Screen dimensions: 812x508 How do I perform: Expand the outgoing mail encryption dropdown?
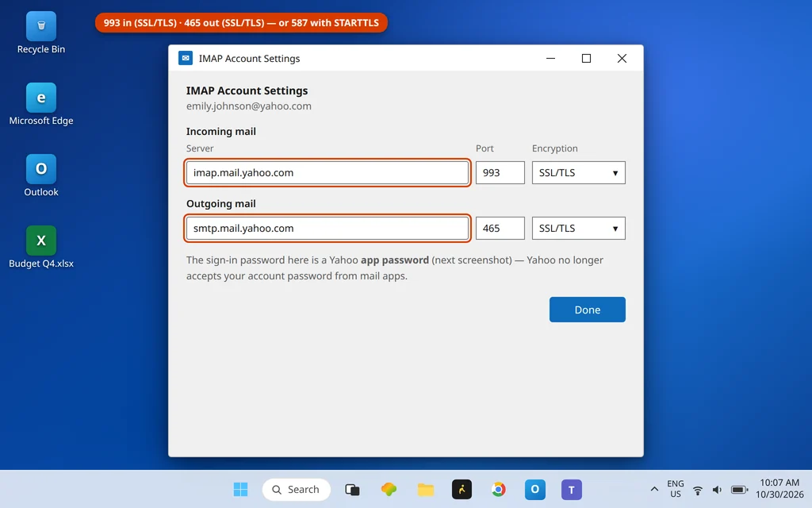pos(578,228)
